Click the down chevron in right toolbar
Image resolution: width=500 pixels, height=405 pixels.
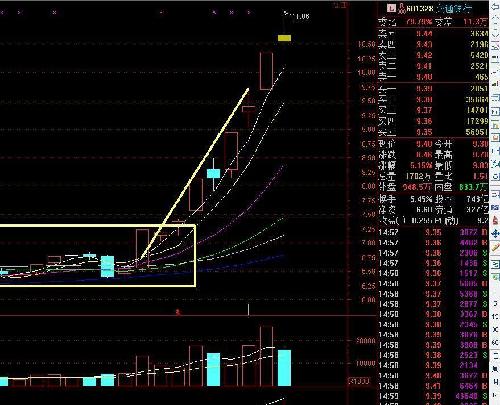coord(495,34)
